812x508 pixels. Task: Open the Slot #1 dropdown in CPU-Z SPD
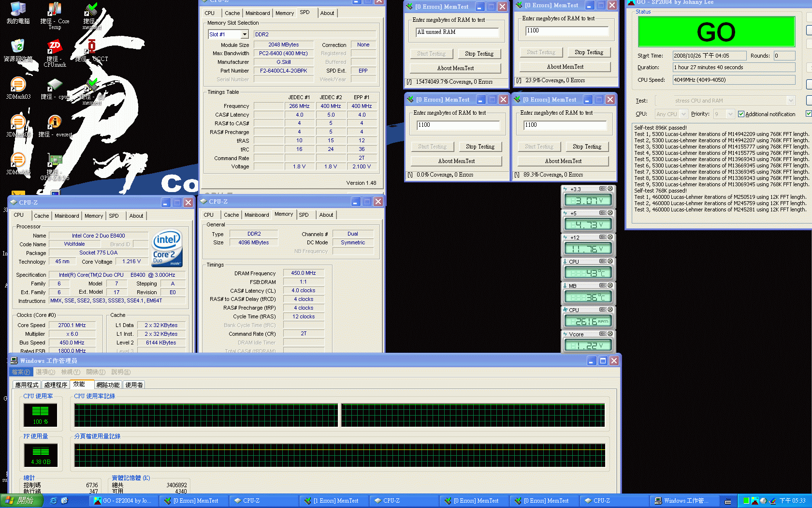point(245,34)
